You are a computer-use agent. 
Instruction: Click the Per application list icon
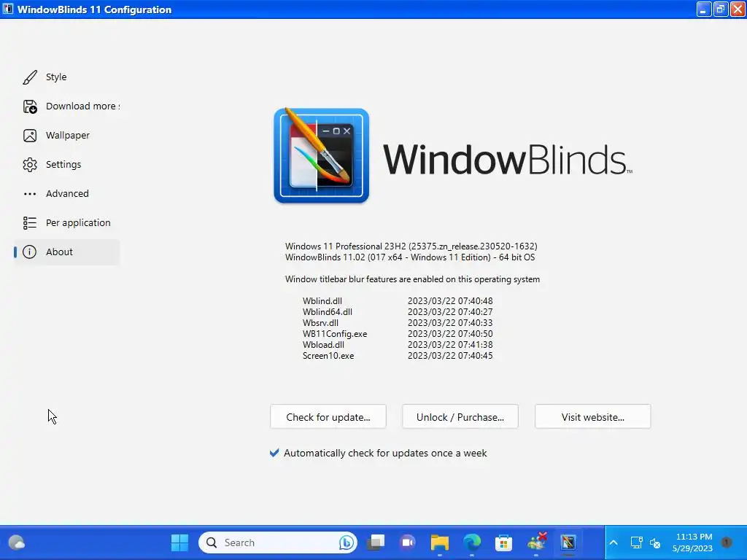coord(30,223)
